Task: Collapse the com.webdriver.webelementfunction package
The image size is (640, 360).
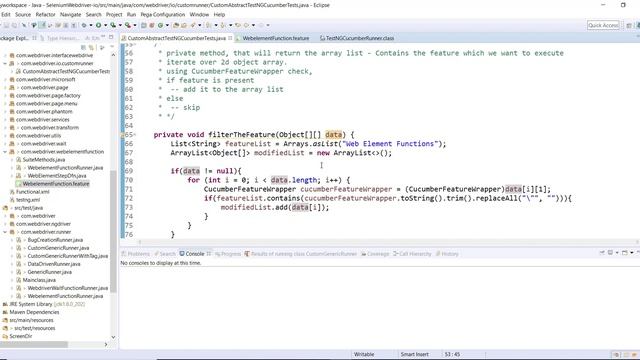Action: (5, 151)
